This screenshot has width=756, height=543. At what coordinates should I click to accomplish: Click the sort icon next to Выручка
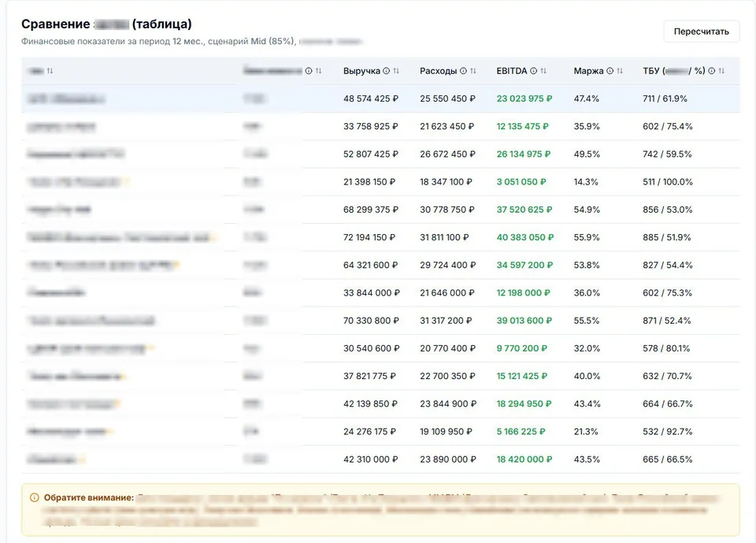coord(396,71)
